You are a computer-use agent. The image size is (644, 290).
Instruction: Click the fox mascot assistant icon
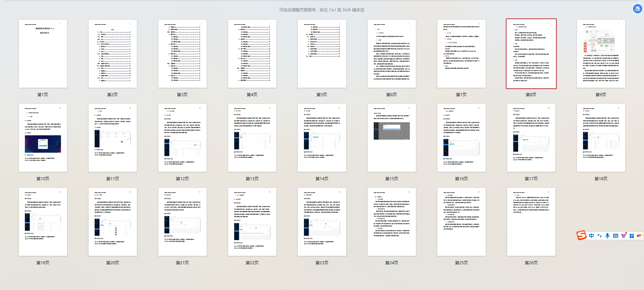tap(639, 236)
